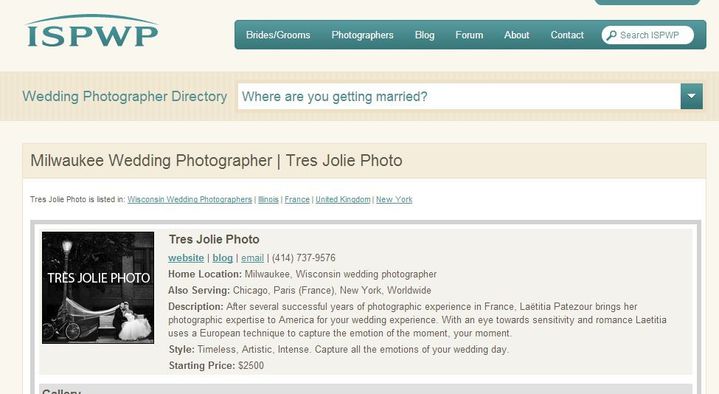Open the Forum section

tap(469, 35)
